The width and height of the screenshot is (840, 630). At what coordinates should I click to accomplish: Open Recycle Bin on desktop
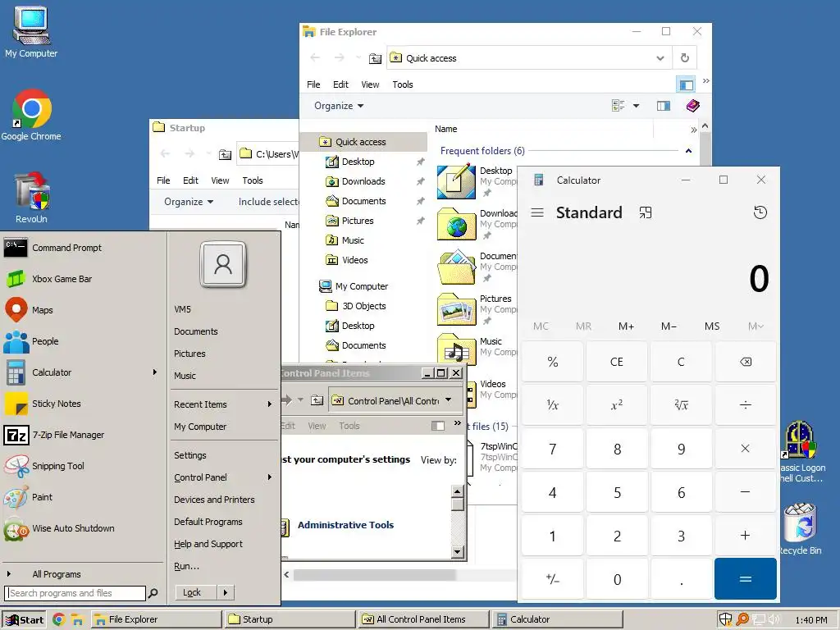point(801,529)
